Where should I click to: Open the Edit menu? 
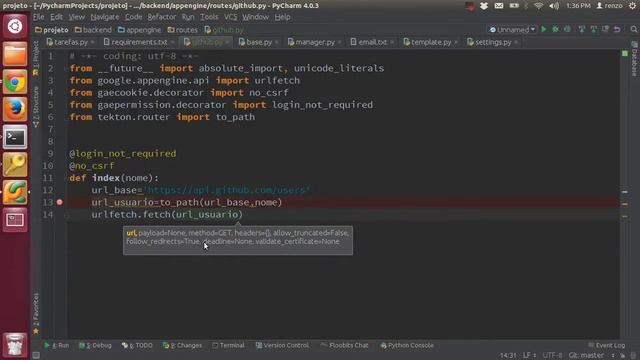pos(56,17)
